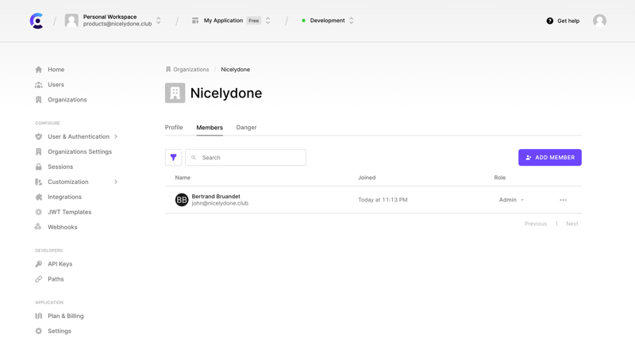Click the JWT Templates gear icon
The image size is (635, 364).
tap(38, 212)
